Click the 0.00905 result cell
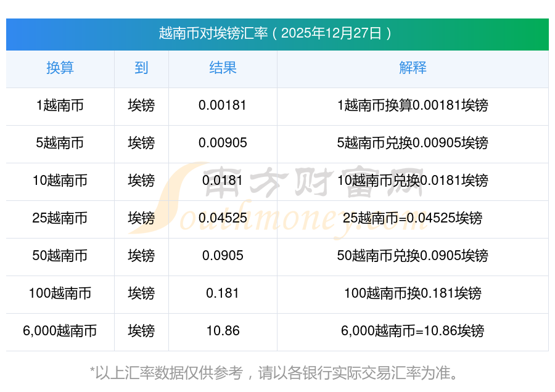555x392 pixels. point(223,143)
